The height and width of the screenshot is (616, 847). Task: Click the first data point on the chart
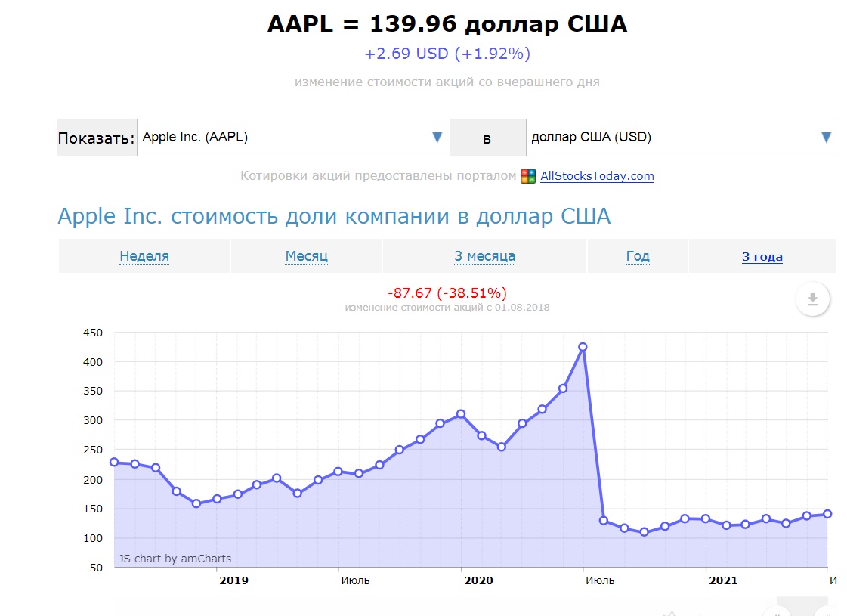click(114, 462)
